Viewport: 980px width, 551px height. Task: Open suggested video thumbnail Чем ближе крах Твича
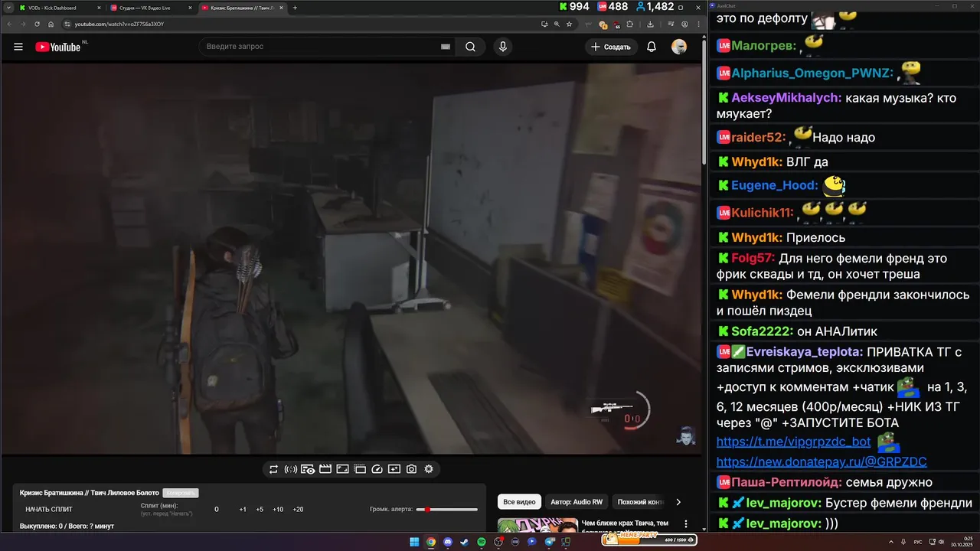pos(537,525)
